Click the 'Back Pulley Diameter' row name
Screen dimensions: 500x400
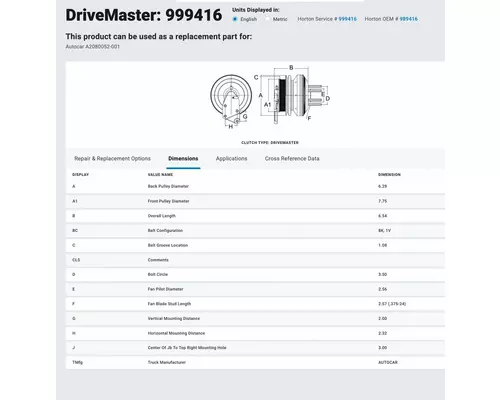click(x=168, y=186)
